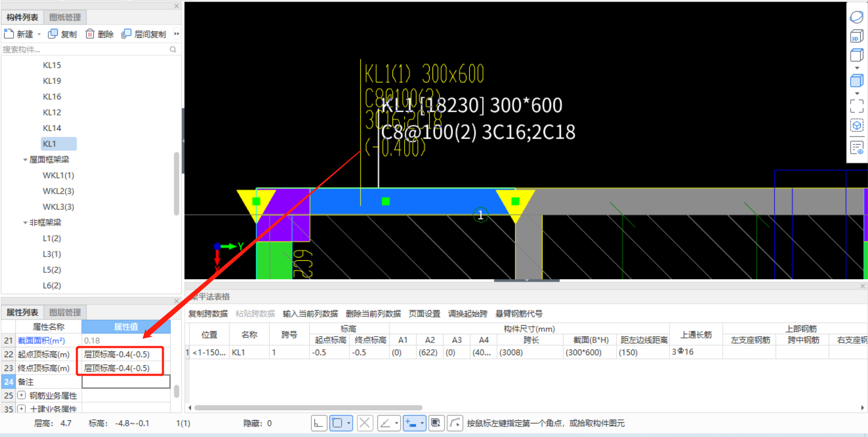Switch to 构件列表 tab
Screen dimensions: 868x437
[x=22, y=17]
